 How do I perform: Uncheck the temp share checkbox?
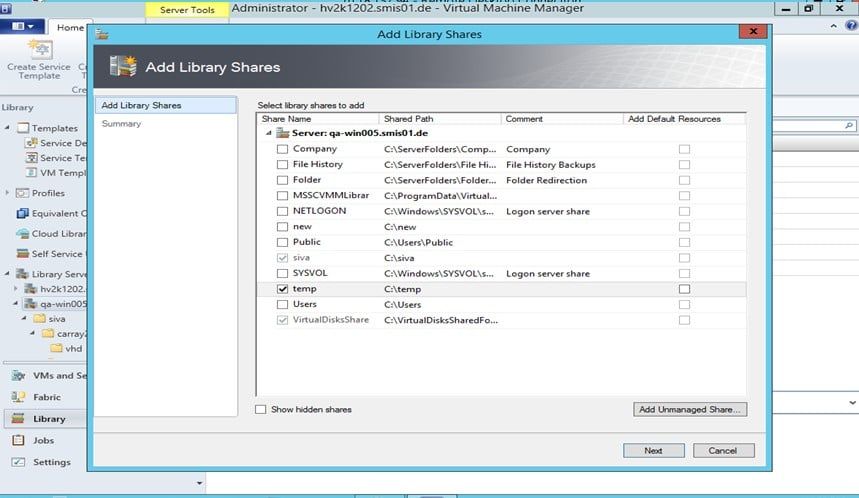[x=282, y=289]
